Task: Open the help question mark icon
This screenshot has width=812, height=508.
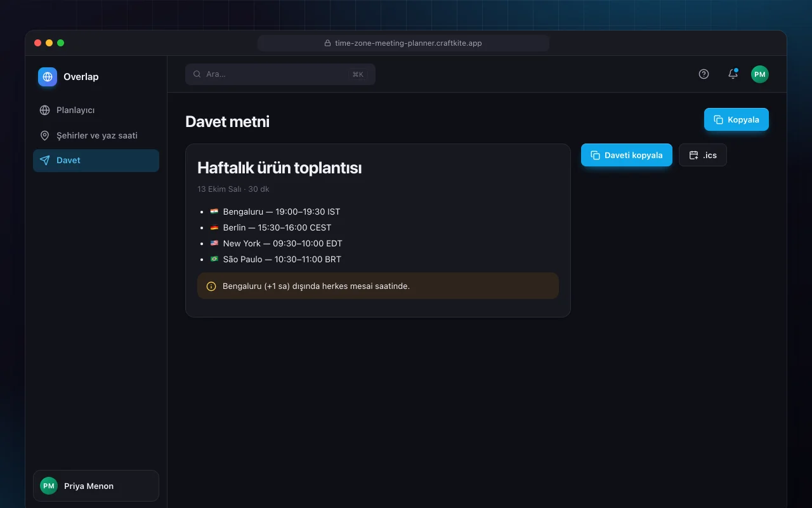Action: tap(704, 74)
